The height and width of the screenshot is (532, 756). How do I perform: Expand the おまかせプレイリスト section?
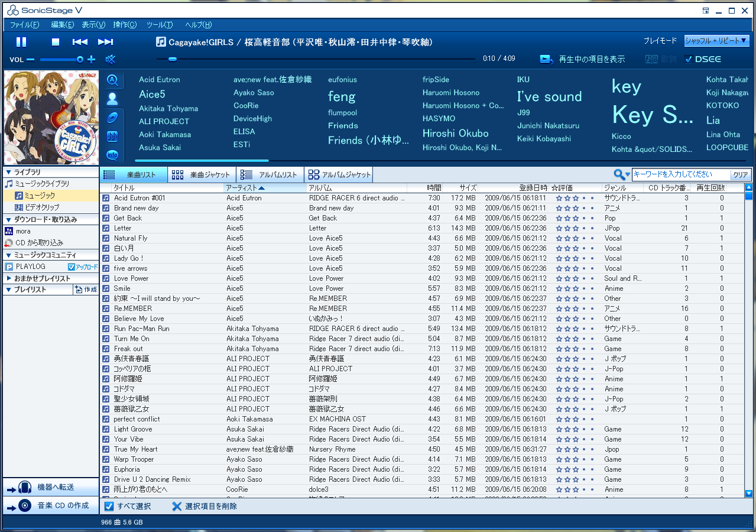9,278
